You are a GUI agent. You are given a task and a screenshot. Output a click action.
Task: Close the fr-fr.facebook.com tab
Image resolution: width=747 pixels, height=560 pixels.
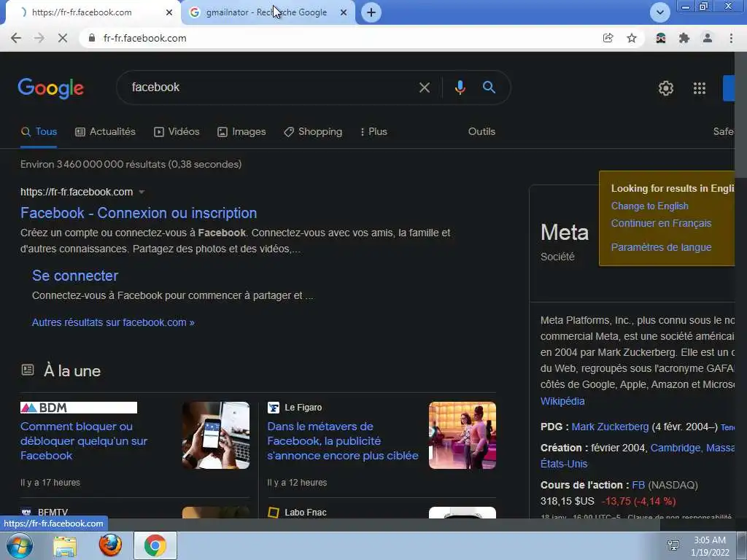169,12
